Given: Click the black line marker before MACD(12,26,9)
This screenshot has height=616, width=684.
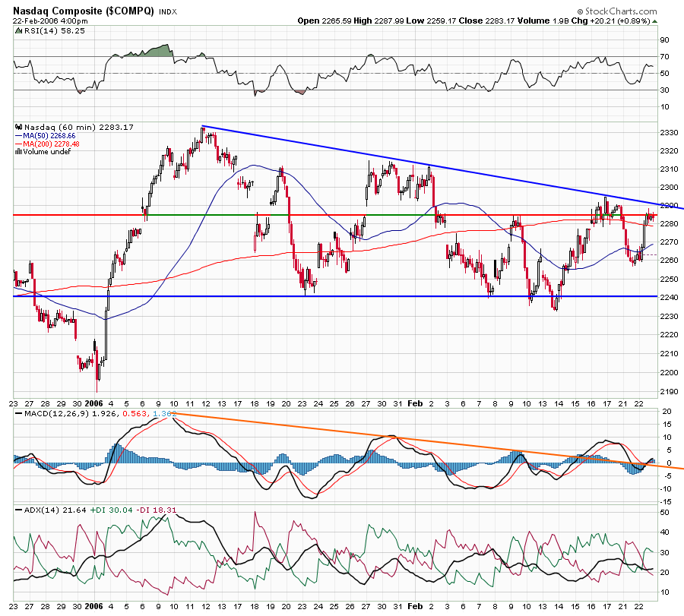Looking at the screenshot, I should coord(19,413).
